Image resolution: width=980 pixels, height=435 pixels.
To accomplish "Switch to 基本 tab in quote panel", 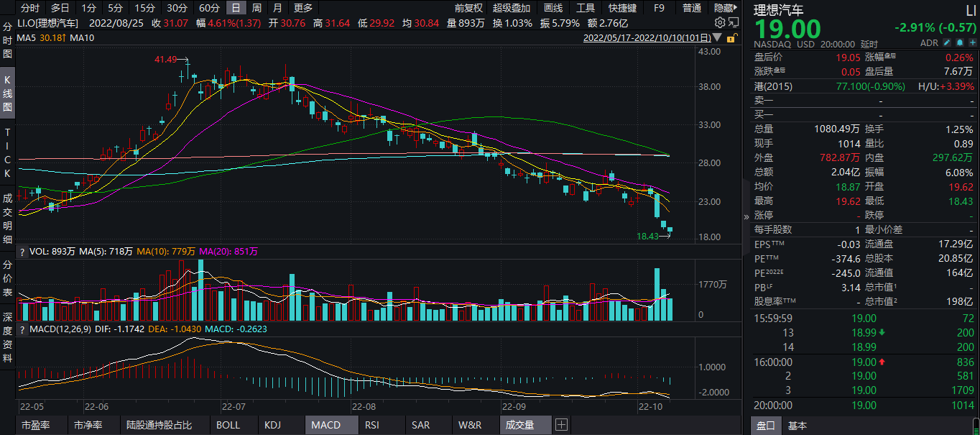I will point(797,426).
